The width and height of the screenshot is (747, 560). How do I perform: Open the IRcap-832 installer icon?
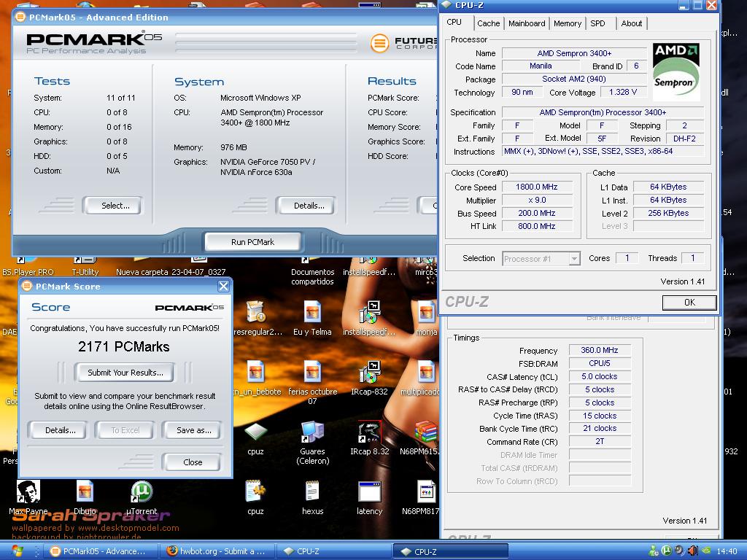[369, 372]
